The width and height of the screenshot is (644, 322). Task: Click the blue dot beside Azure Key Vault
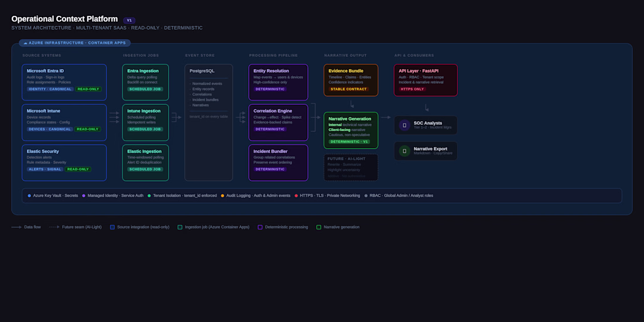click(29, 196)
